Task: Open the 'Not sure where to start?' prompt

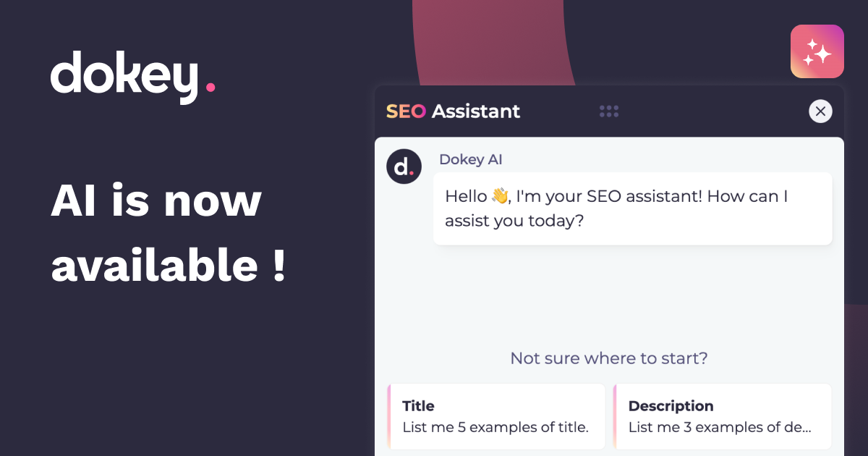Action: tap(608, 358)
